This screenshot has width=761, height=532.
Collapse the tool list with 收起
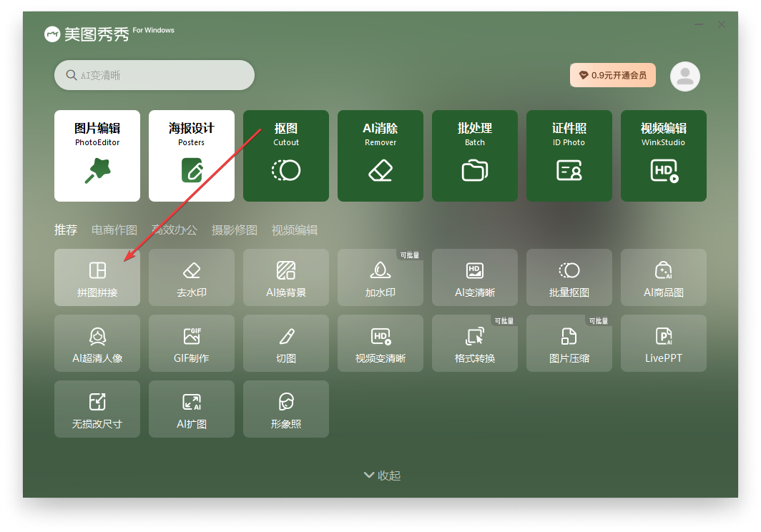(x=383, y=476)
